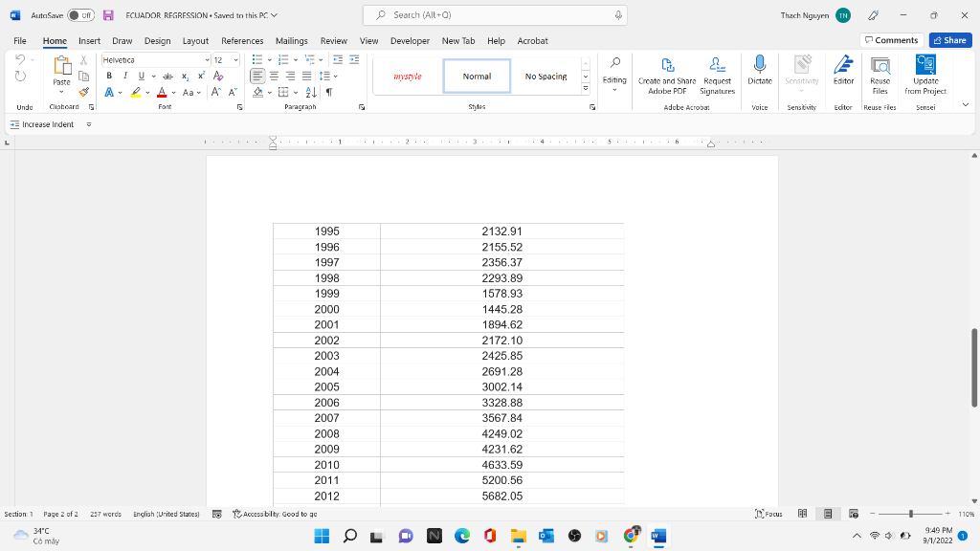The width and height of the screenshot is (980, 551).
Task: Justify paragraph text
Action: pyautogui.click(x=306, y=76)
